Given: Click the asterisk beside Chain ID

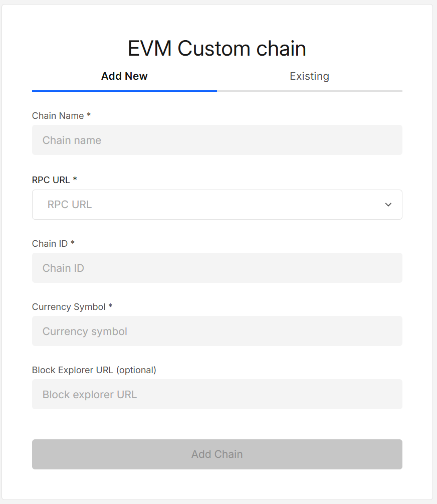Looking at the screenshot, I should pos(73,243).
